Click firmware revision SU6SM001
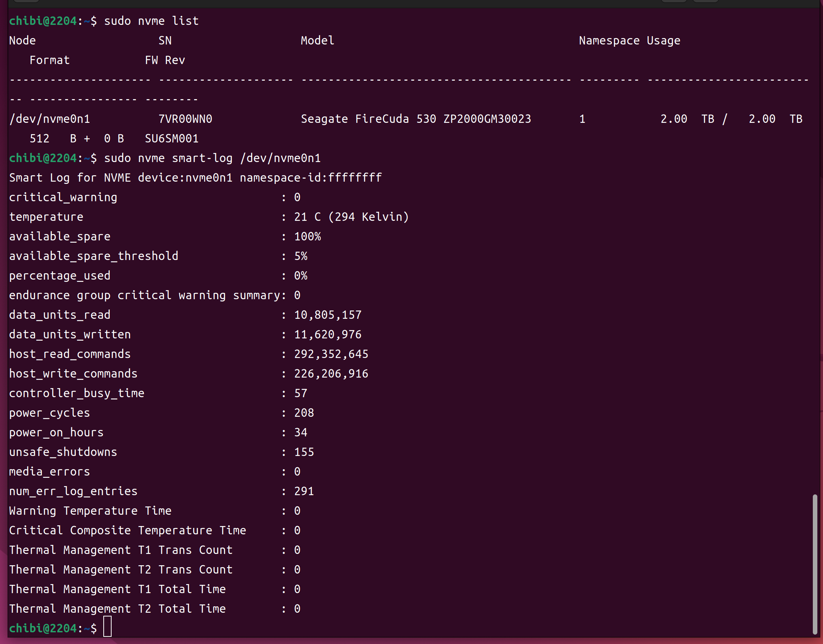The height and width of the screenshot is (644, 823). 172,138
